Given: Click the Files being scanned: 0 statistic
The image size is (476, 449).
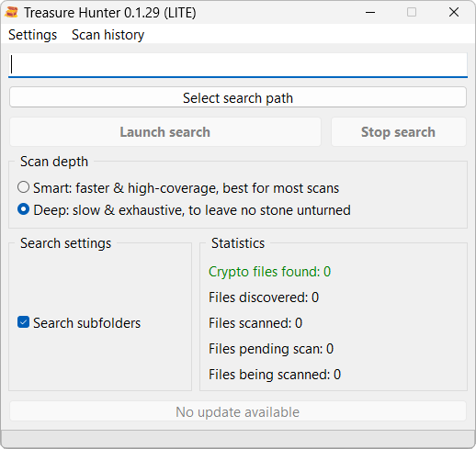Looking at the screenshot, I should coord(275,375).
